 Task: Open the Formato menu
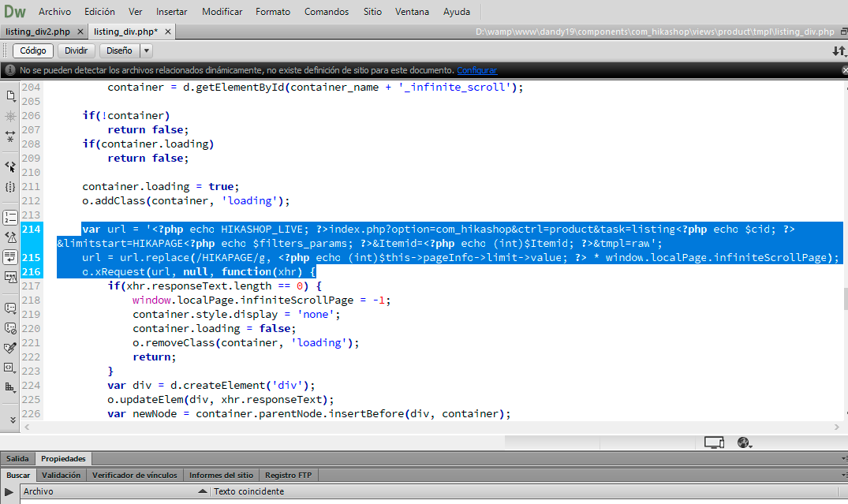point(273,11)
